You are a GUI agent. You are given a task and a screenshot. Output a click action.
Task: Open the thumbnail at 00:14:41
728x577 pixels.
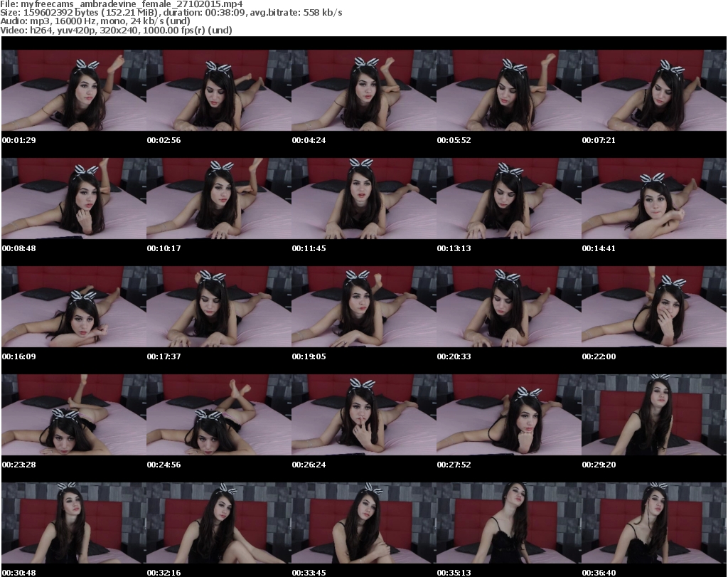tap(654, 198)
